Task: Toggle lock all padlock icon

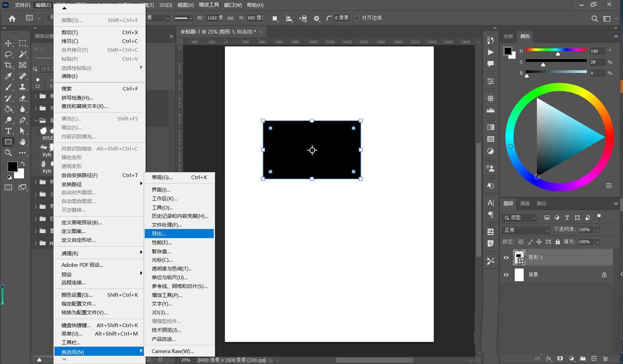Action: click(558, 242)
